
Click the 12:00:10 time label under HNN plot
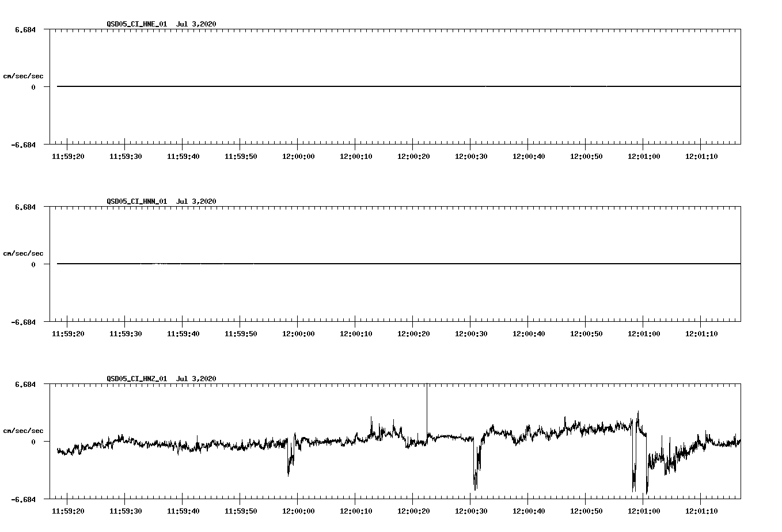356,333
